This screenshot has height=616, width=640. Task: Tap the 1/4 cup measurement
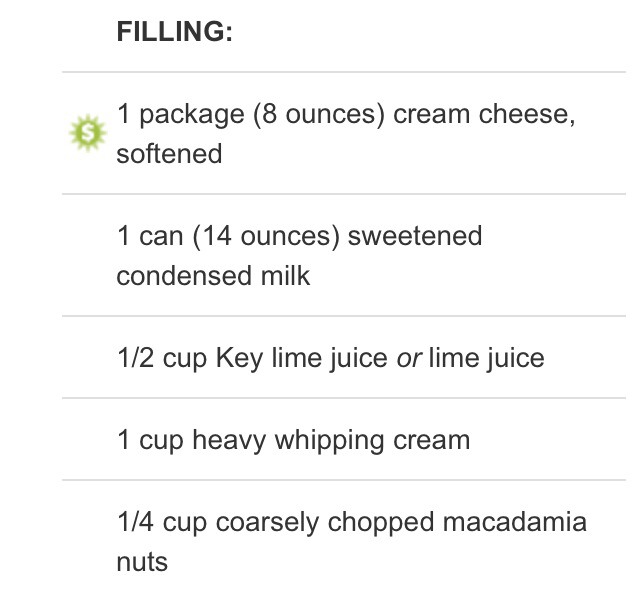[x=162, y=522]
